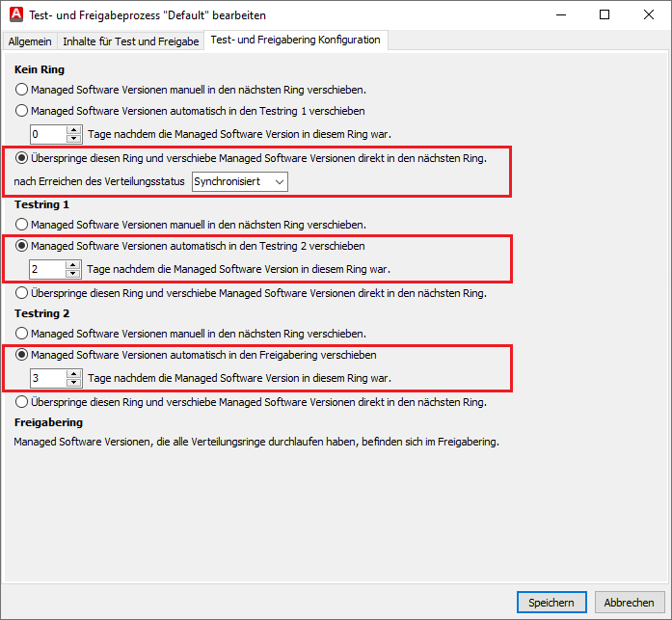The image size is (672, 620).
Task: Open the Verteilungsstatus dropdown showing Synchronisiert
Action: [239, 181]
